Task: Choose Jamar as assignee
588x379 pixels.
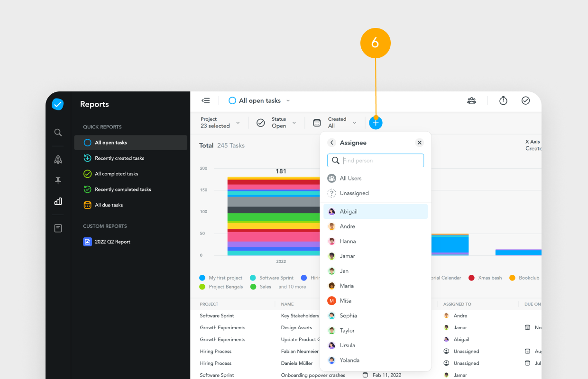Action: coord(376,256)
